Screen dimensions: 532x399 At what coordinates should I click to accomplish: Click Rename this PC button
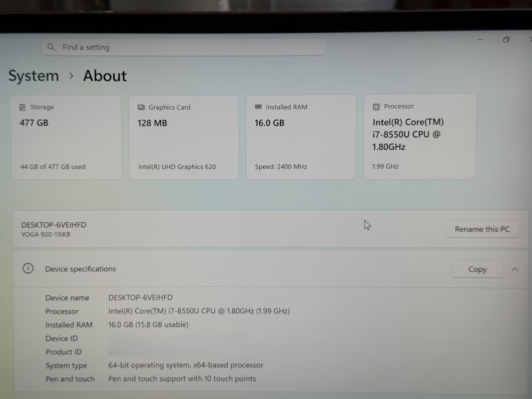pos(482,229)
